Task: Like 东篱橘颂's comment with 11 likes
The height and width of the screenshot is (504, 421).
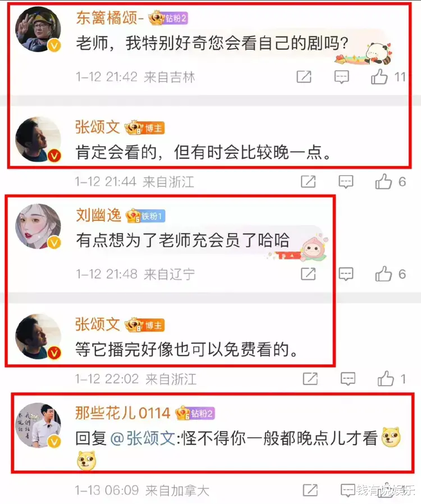Action: (x=379, y=77)
